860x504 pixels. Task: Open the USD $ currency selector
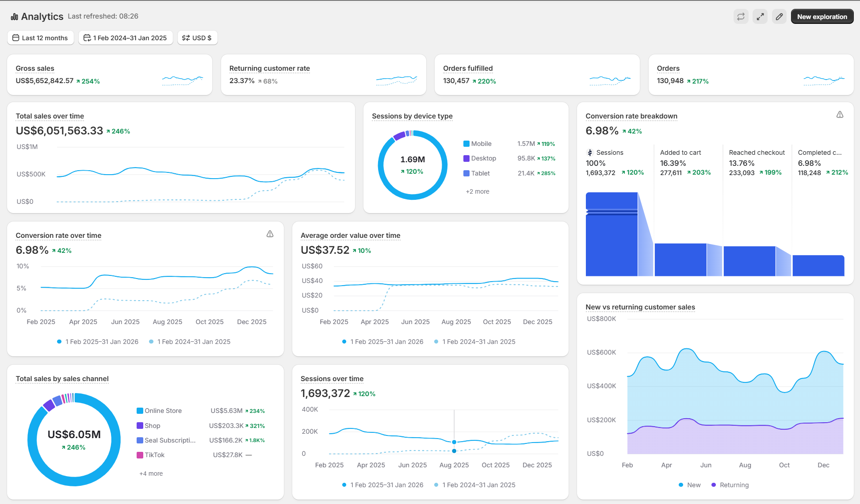point(197,38)
